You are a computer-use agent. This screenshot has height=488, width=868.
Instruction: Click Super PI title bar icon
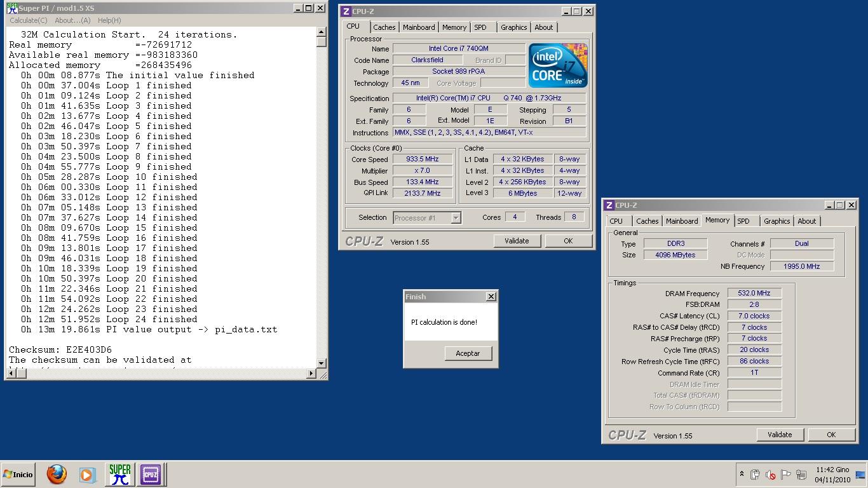coord(11,8)
